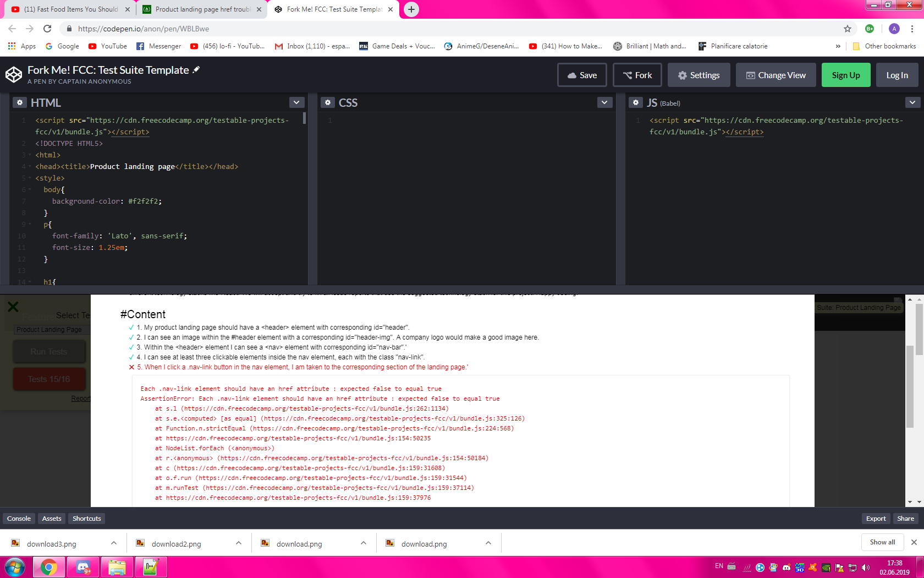Open the HTML panel settings gear
This screenshot has width=924, height=578.
(x=20, y=102)
